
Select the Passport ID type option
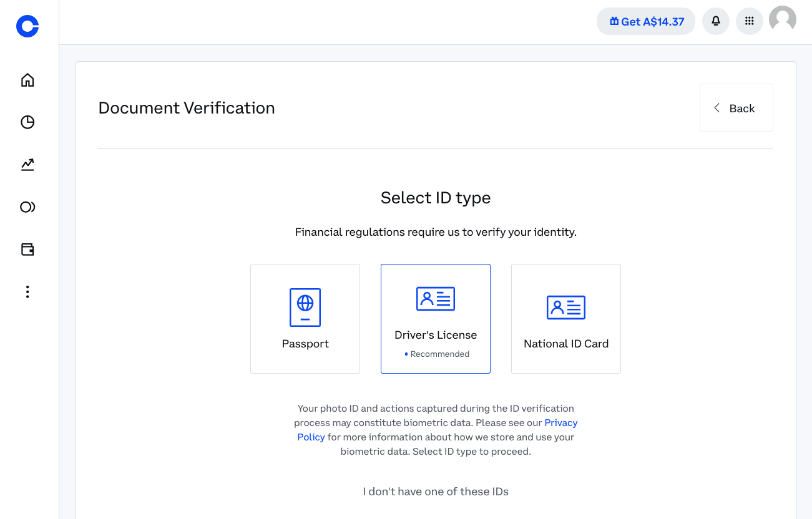305,318
